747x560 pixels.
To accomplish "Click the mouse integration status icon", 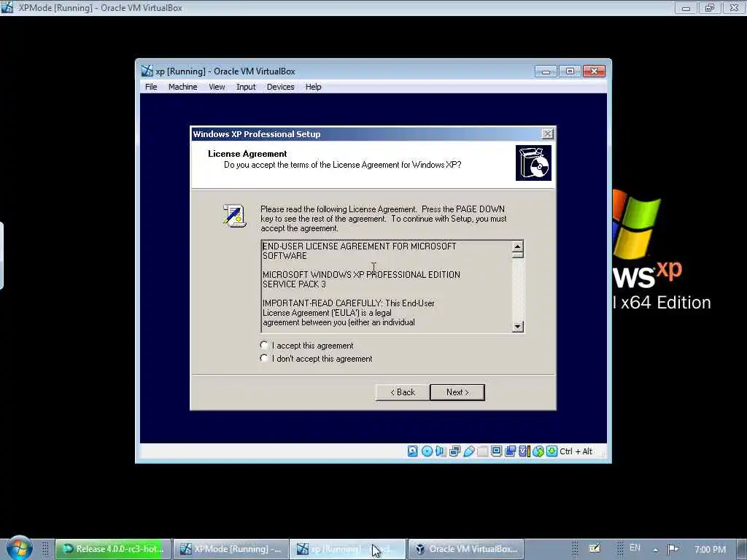I will [x=538, y=451].
